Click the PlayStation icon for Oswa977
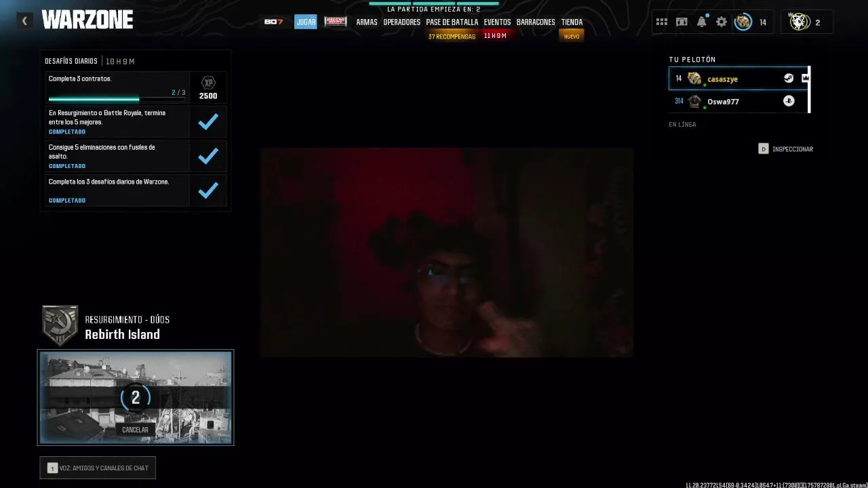Image resolution: width=868 pixels, height=488 pixels. [x=789, y=100]
